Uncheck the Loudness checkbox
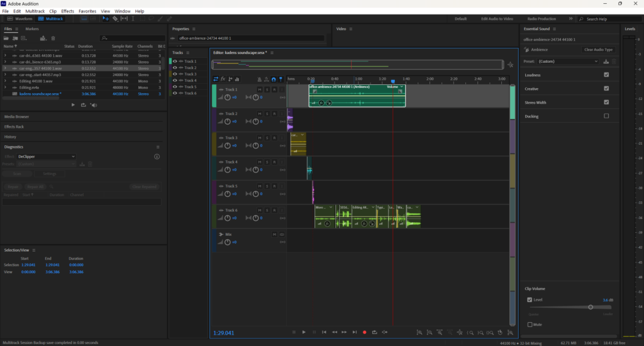The width and height of the screenshot is (644, 346). coord(606,75)
